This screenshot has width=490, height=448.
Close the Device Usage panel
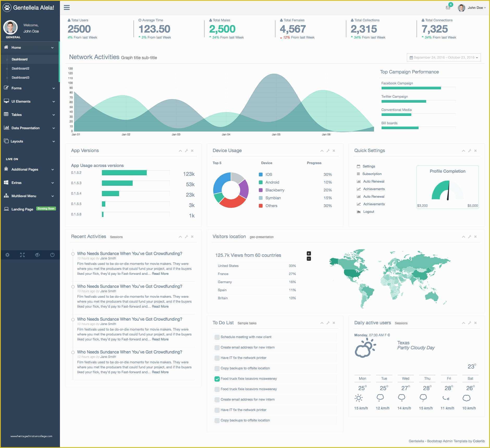coord(334,151)
